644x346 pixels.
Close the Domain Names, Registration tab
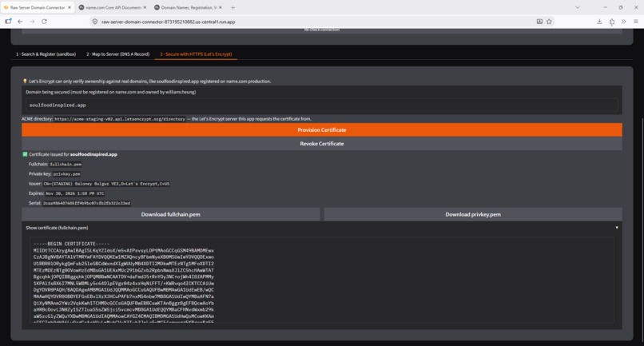pyautogui.click(x=221, y=7)
